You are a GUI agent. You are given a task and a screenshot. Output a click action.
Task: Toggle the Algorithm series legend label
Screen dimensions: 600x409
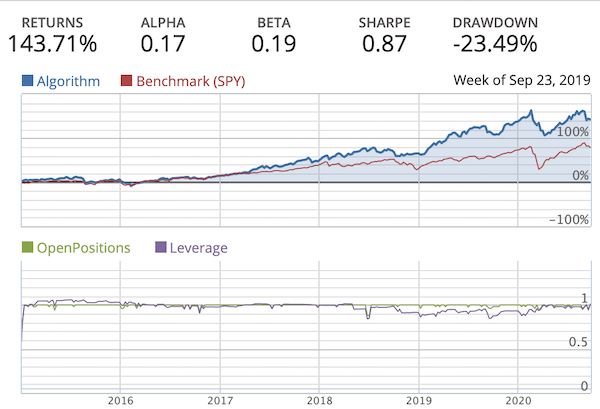(x=67, y=81)
